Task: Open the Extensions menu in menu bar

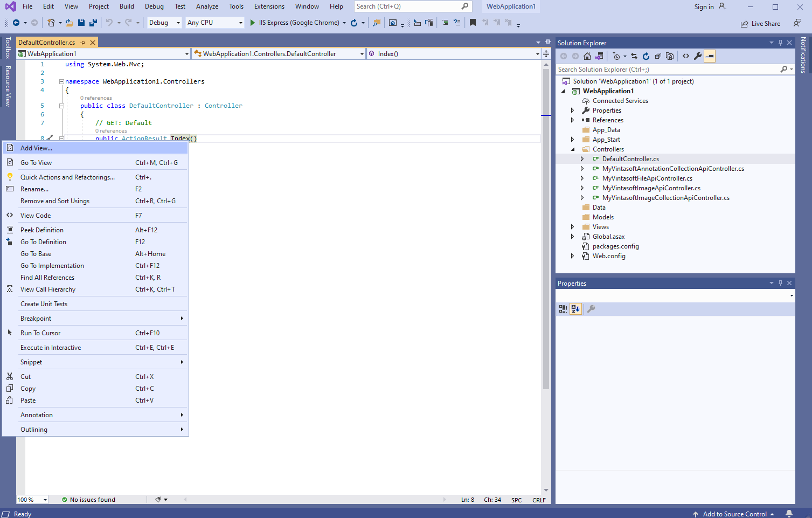Action: pos(269,6)
